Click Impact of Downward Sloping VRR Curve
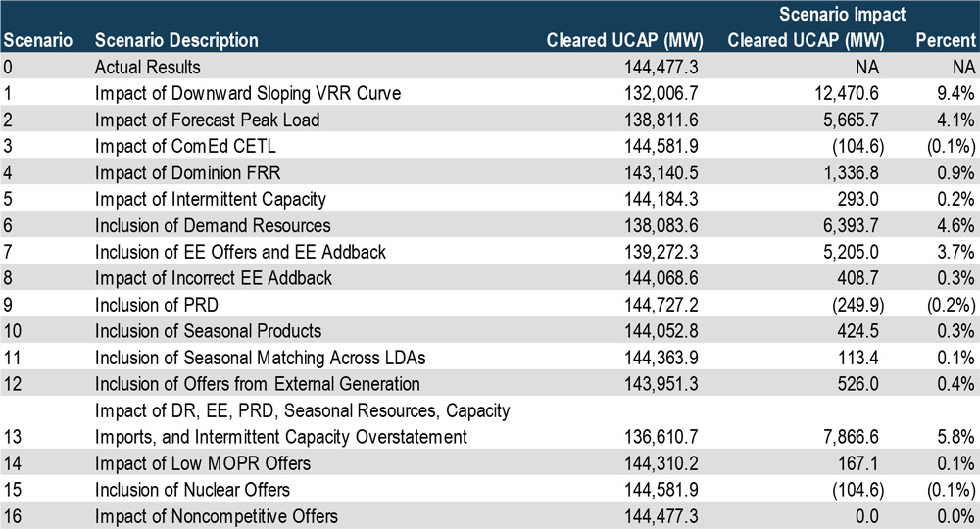Viewport: 980px width, 529px height. tap(248, 94)
